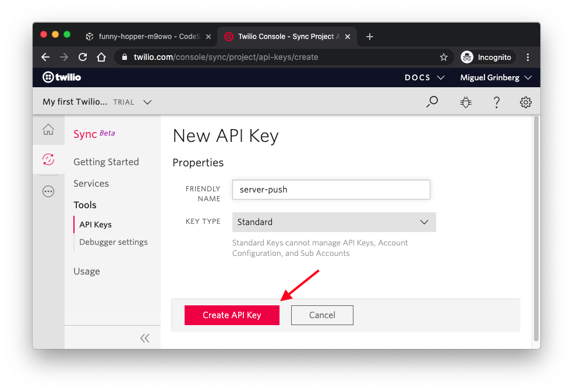
Task: Click the Friendly Name input field
Action: (x=331, y=190)
